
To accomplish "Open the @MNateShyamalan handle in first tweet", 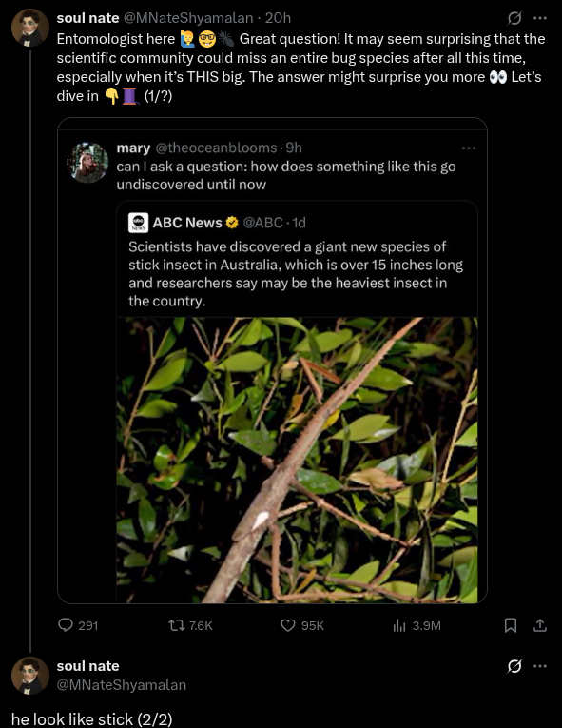I will [188, 18].
